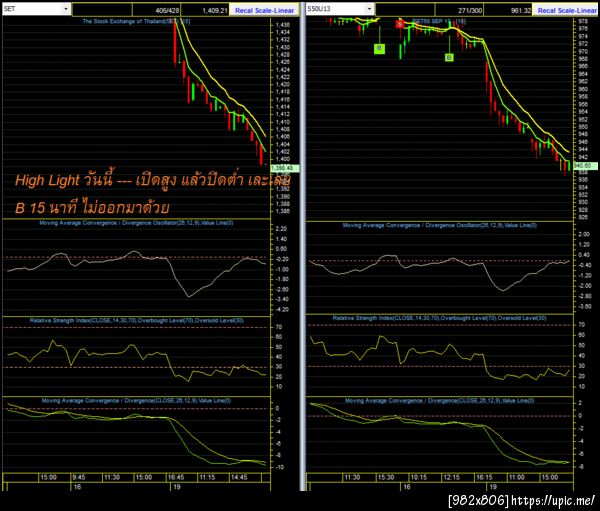Click the 15:00 time label on the S50U13 axis

click(x=549, y=477)
